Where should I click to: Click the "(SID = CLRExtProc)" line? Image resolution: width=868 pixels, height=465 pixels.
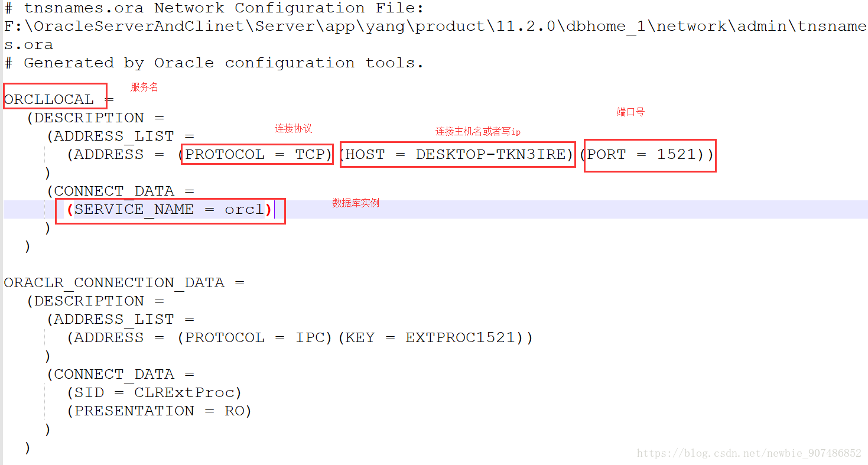tap(154, 393)
